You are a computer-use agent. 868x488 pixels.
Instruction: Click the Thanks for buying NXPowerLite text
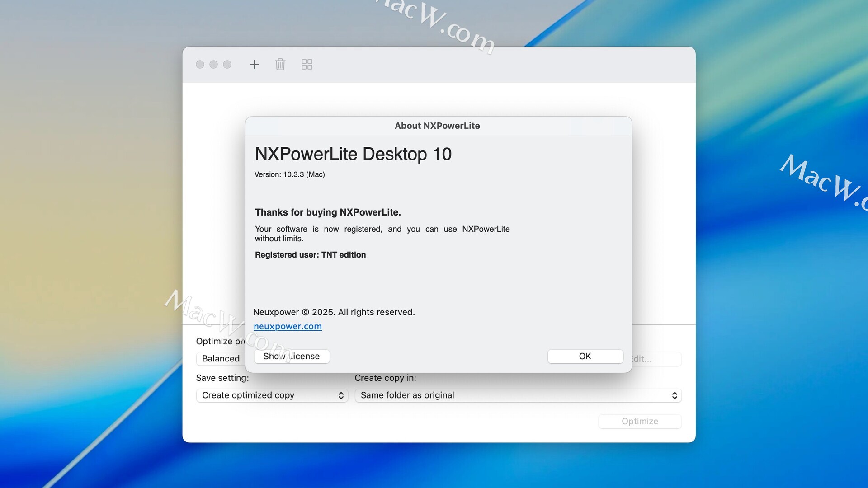[x=328, y=212]
